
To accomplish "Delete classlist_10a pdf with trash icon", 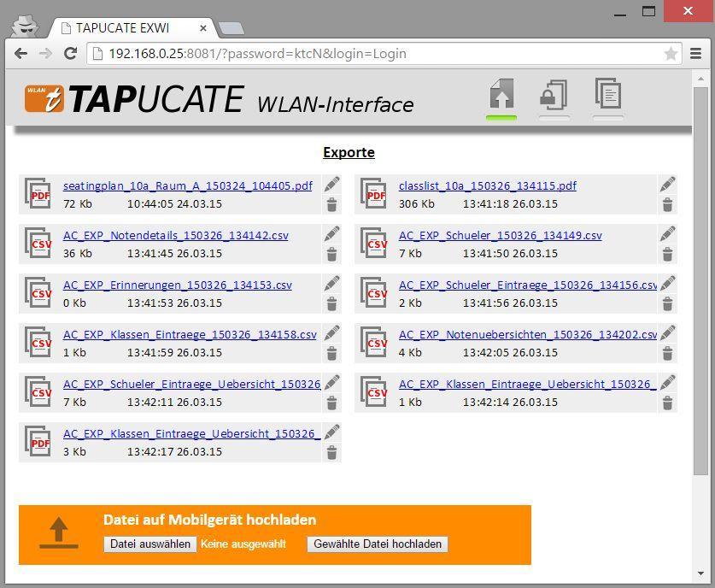I will (667, 204).
